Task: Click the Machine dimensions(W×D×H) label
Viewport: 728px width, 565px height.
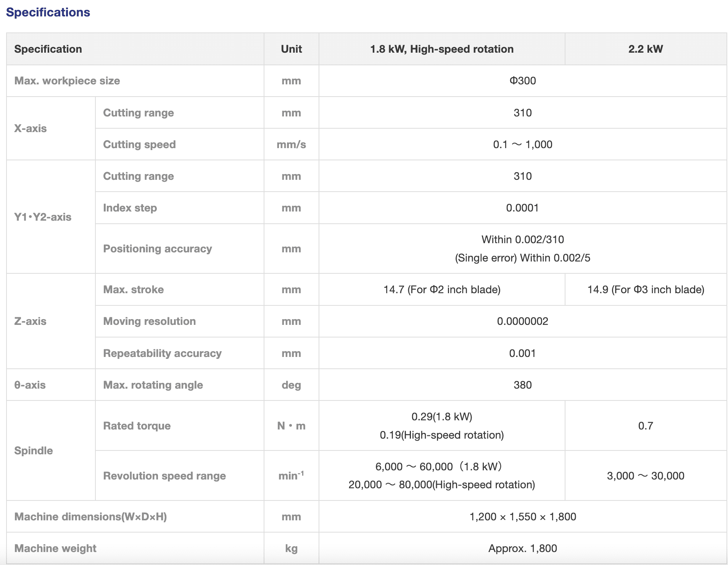Action: click(x=90, y=517)
